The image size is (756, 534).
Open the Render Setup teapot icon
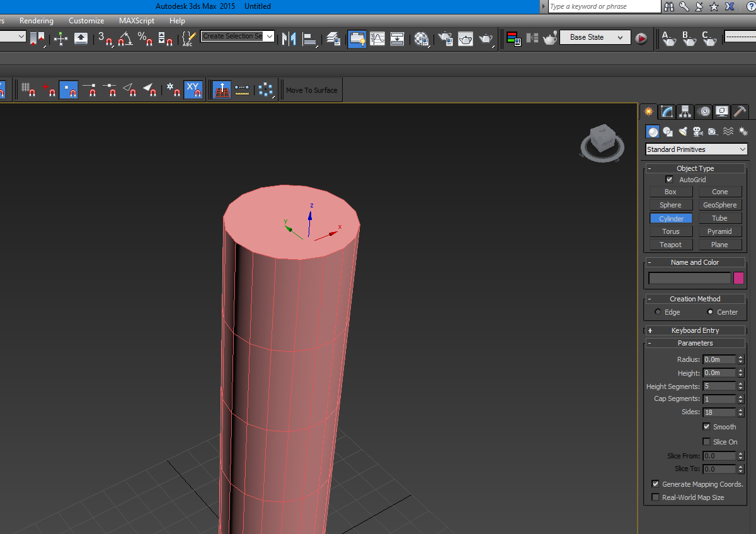445,38
